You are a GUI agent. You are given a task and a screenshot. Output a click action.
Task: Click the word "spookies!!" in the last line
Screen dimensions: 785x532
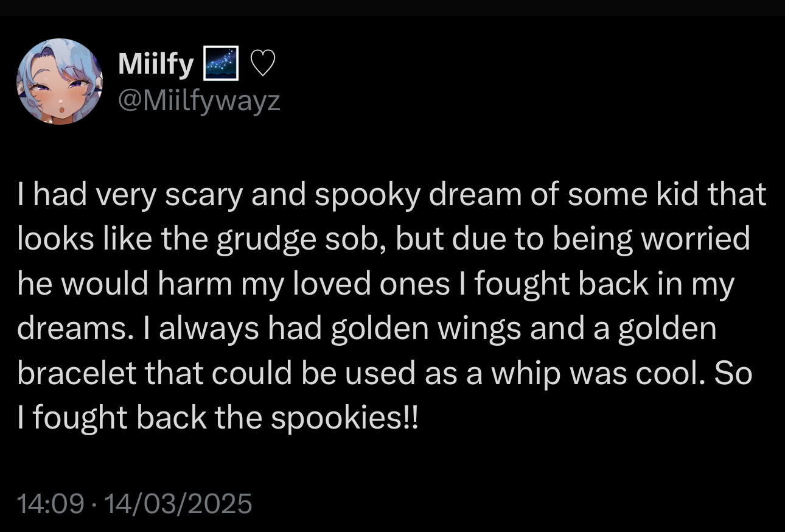point(344,419)
